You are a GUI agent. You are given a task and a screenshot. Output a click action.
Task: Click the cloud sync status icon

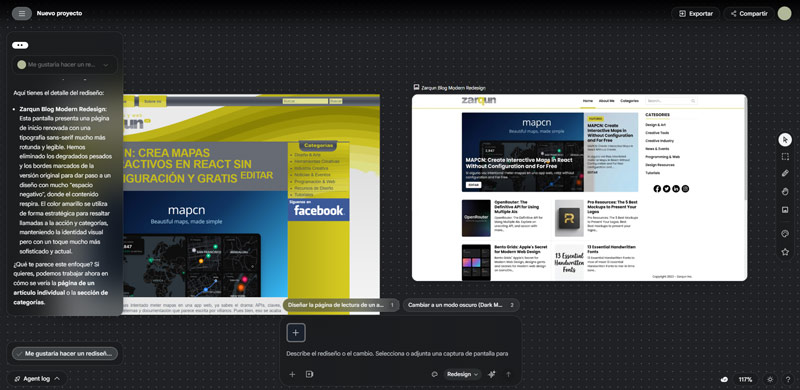point(724,379)
